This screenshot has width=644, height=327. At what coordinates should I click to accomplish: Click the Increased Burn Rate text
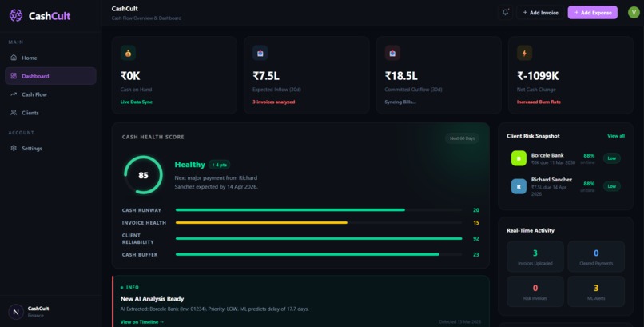pyautogui.click(x=539, y=102)
